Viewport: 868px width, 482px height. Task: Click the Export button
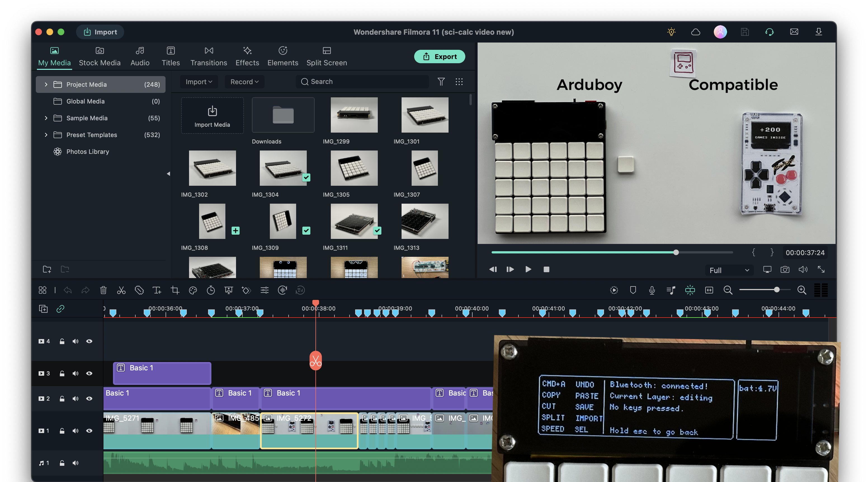point(439,56)
